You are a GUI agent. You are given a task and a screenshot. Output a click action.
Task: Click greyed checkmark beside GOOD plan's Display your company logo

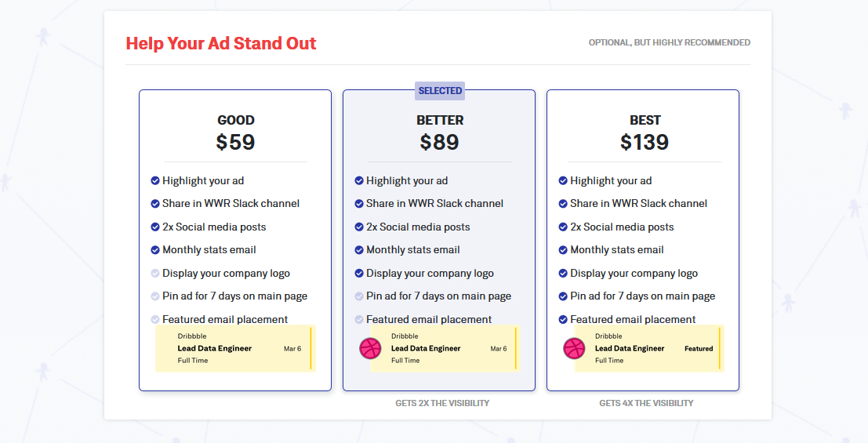tap(155, 274)
